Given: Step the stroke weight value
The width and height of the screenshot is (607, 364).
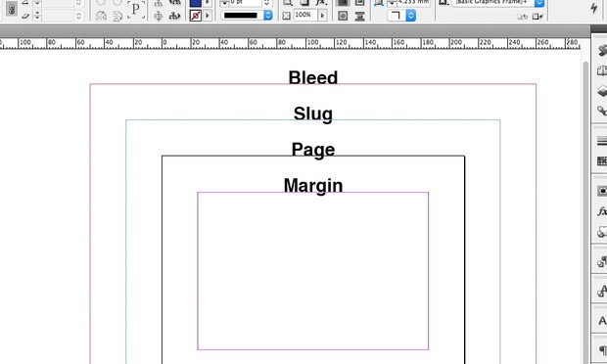Looking at the screenshot, I should pyautogui.click(x=224, y=3).
